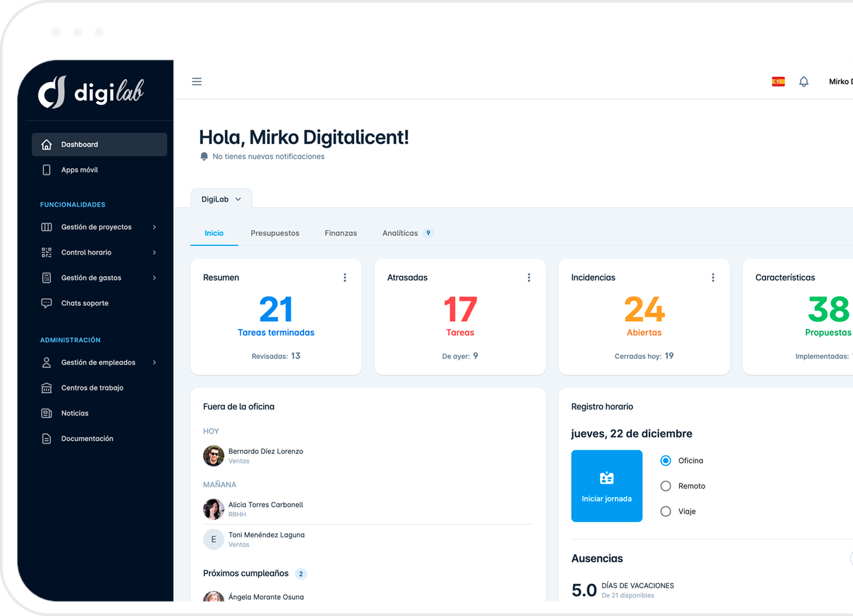Expand Gestión de proyectos submenu
Image resolution: width=853 pixels, height=616 pixels.
click(97, 227)
